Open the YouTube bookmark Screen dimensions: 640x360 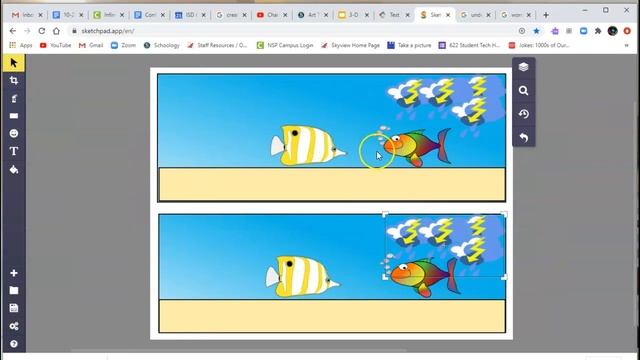click(56, 45)
